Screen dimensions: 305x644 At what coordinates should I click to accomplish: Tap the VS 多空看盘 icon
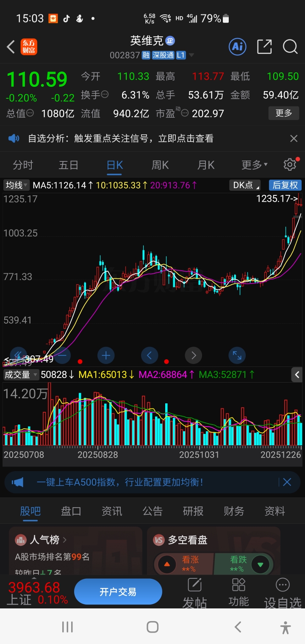click(158, 540)
